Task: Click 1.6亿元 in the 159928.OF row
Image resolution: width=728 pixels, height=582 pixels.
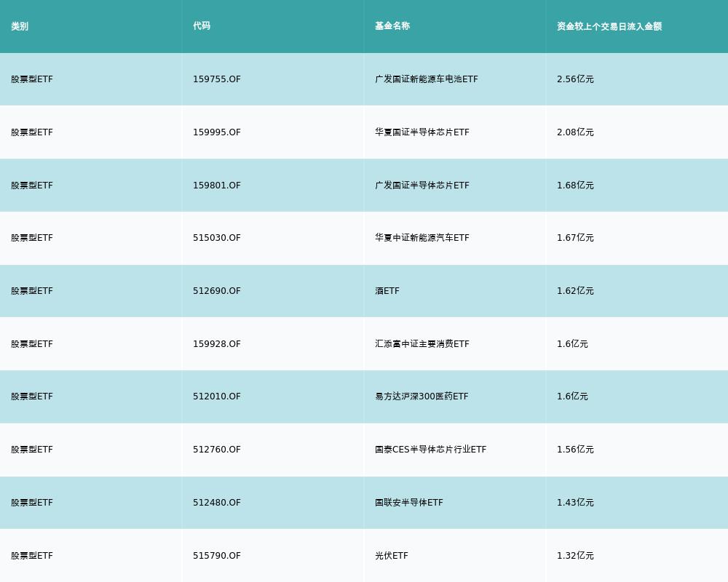Action: pyautogui.click(x=572, y=344)
